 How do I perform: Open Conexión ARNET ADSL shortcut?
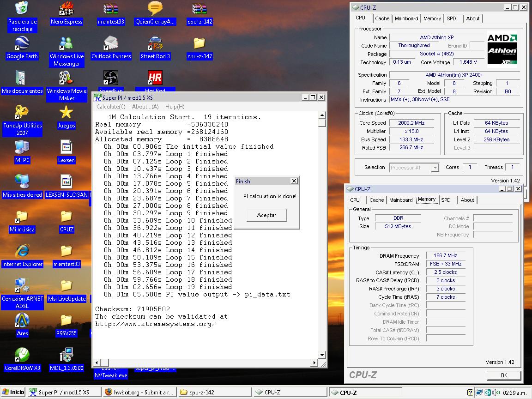point(22,294)
